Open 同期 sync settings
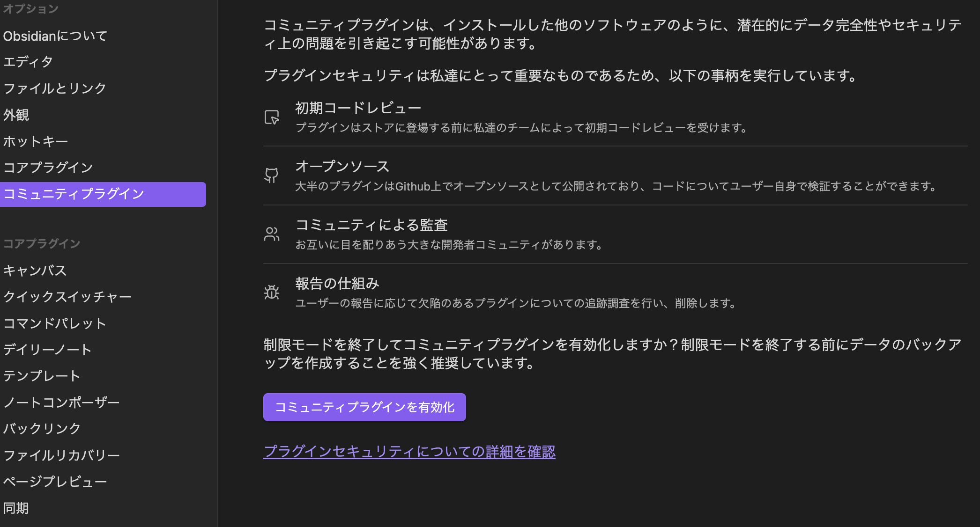This screenshot has width=980, height=527. coord(15,508)
